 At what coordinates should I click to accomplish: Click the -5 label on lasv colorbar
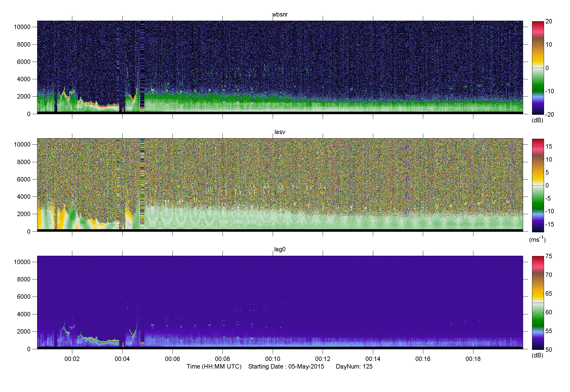point(548,199)
